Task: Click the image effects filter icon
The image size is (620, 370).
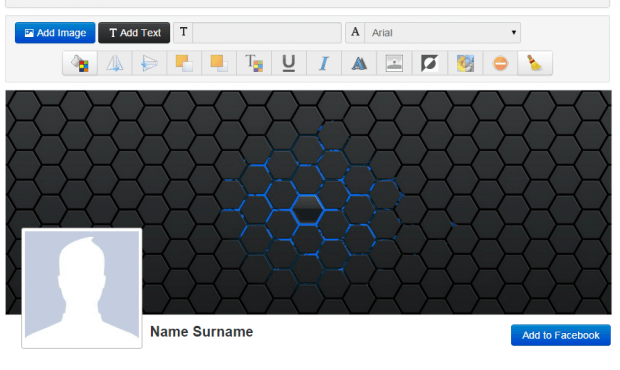Action: pos(465,63)
